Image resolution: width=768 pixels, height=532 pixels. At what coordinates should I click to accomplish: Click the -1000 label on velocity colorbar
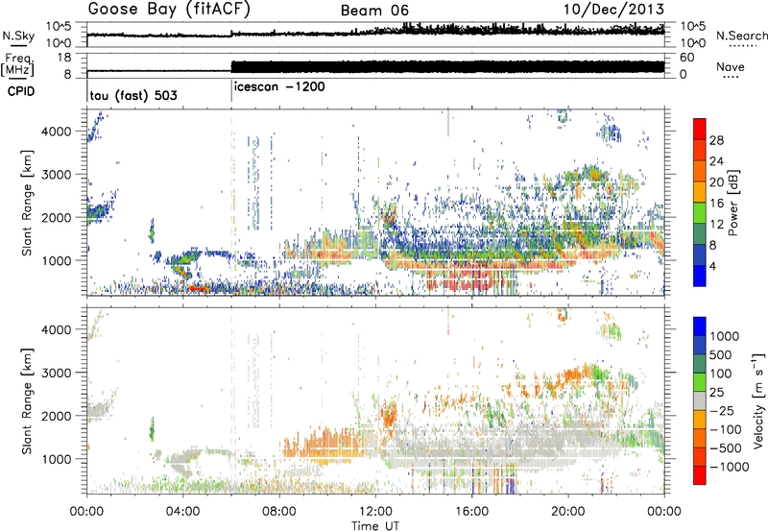[730, 467]
